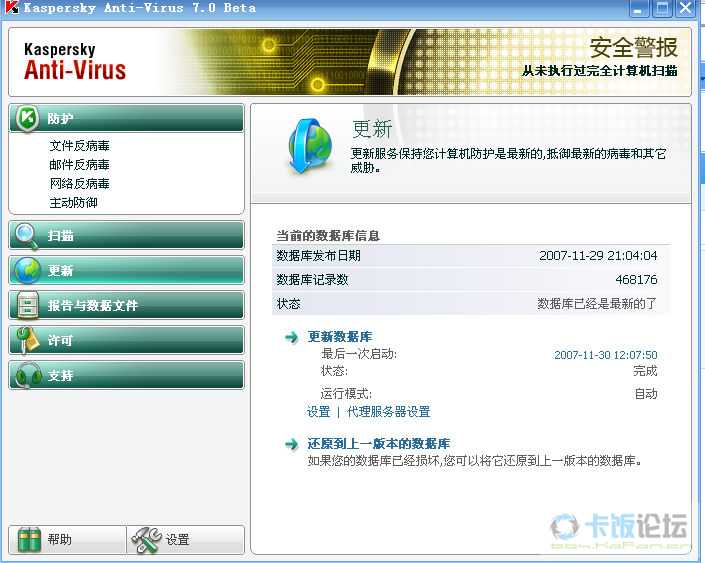
Task: Click the 数据库发布日期 row label
Action: [x=318, y=256]
